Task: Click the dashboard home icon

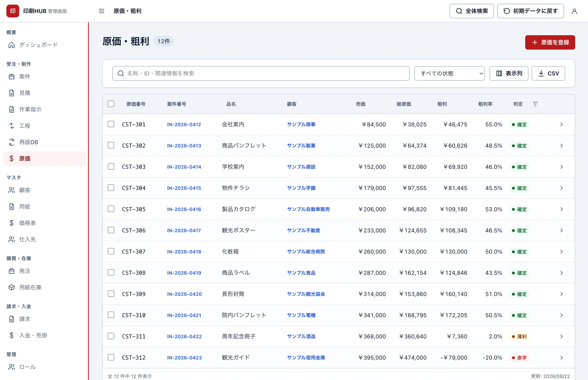Action: pyautogui.click(x=12, y=45)
